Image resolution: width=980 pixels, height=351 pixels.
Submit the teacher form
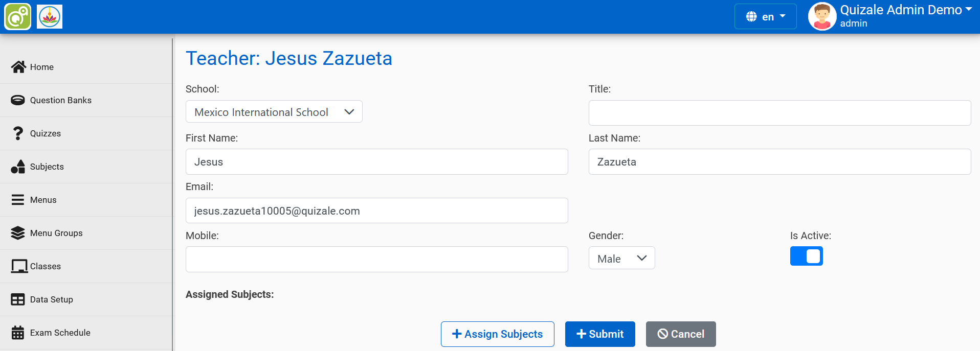pos(599,334)
